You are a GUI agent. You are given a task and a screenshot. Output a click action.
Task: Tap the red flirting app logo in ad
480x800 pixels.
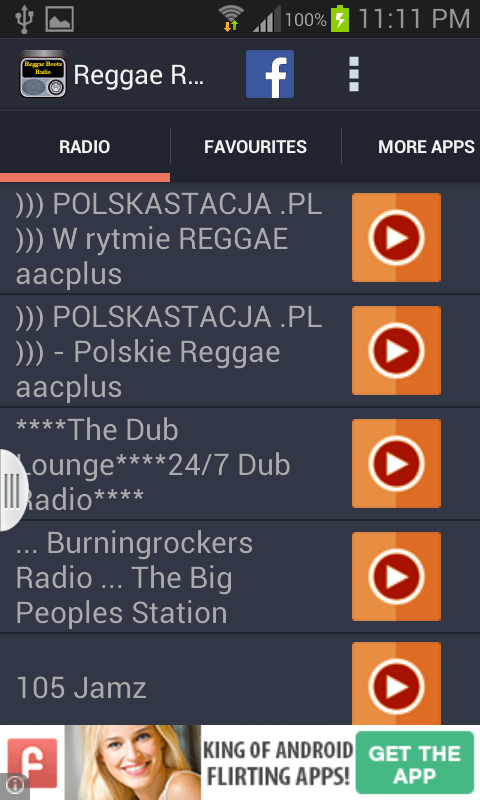coord(32,763)
